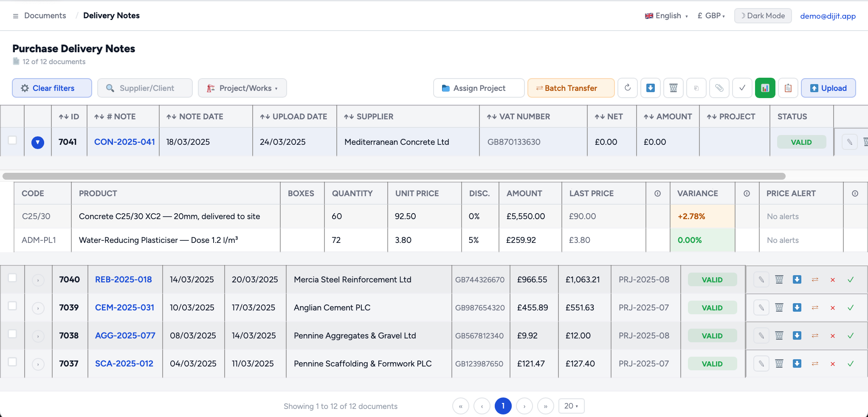This screenshot has height=417, width=868.
Task: Delete row 7039 with trash icon
Action: point(779,307)
